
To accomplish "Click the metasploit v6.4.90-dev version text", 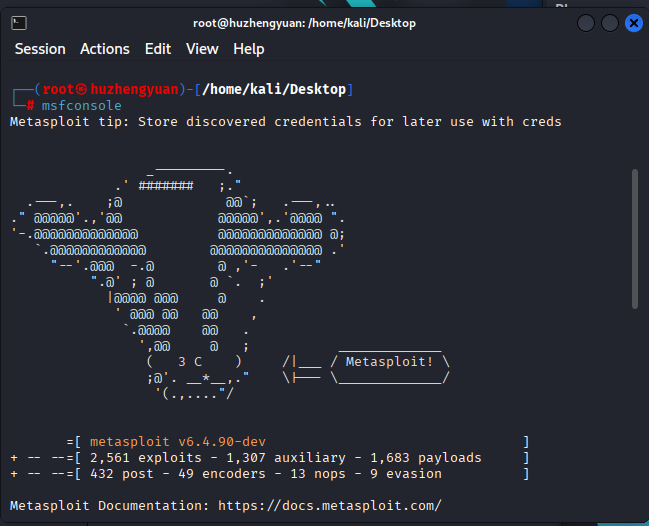I will coord(178,442).
